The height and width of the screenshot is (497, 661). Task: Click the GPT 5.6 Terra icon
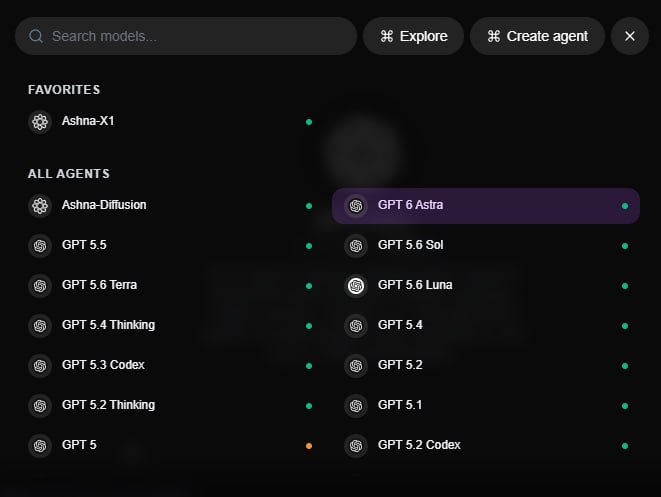coord(40,286)
